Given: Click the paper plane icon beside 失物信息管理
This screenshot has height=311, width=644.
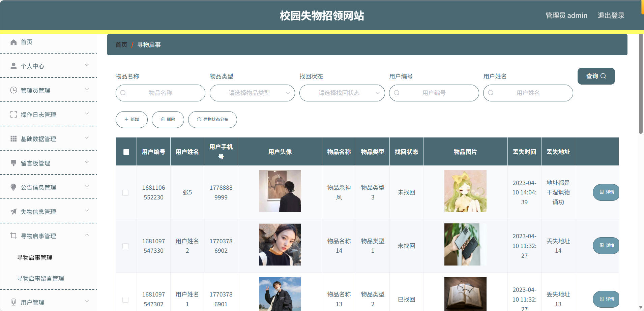Looking at the screenshot, I should [x=13, y=212].
